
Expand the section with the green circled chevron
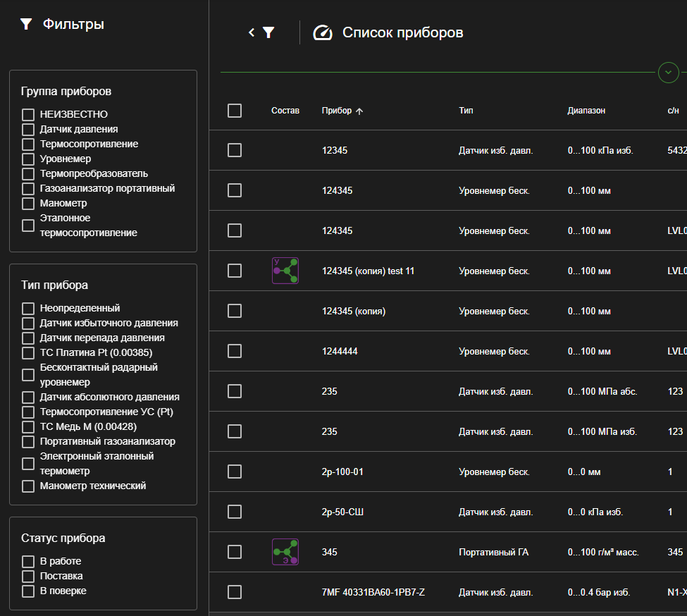pos(668,73)
